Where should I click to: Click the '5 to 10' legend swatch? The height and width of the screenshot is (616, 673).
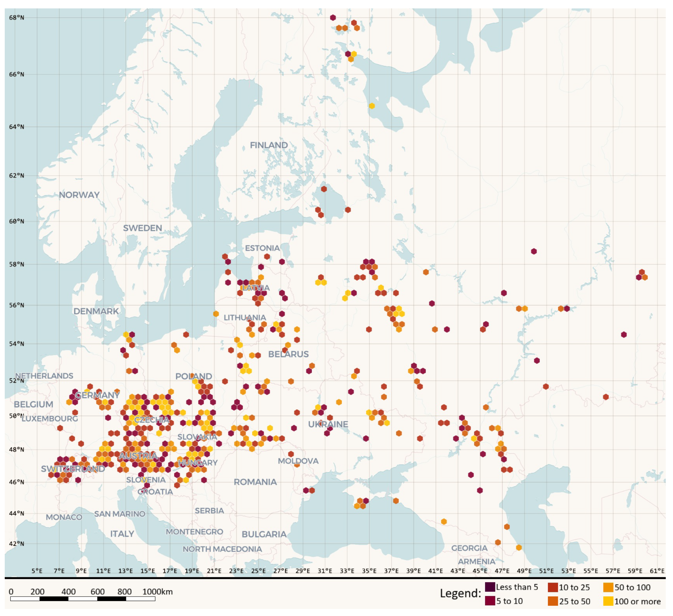tap(490, 601)
